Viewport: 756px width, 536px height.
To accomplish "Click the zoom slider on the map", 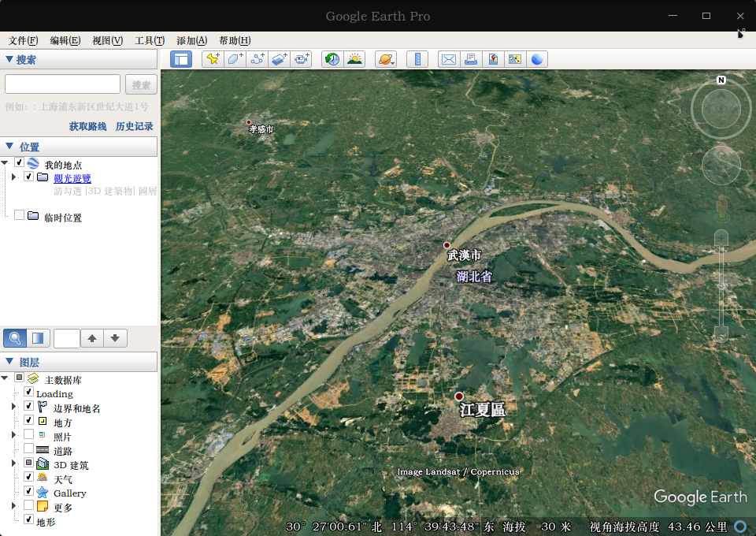I will tap(721, 287).
